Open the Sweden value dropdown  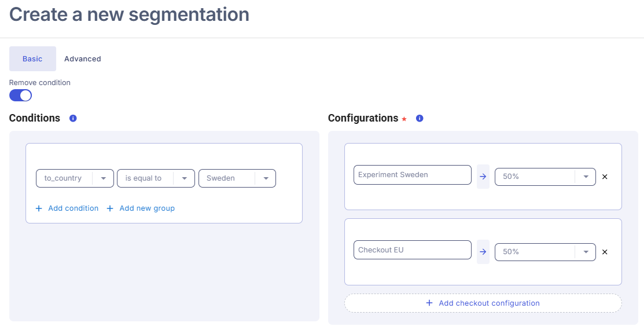coord(266,178)
